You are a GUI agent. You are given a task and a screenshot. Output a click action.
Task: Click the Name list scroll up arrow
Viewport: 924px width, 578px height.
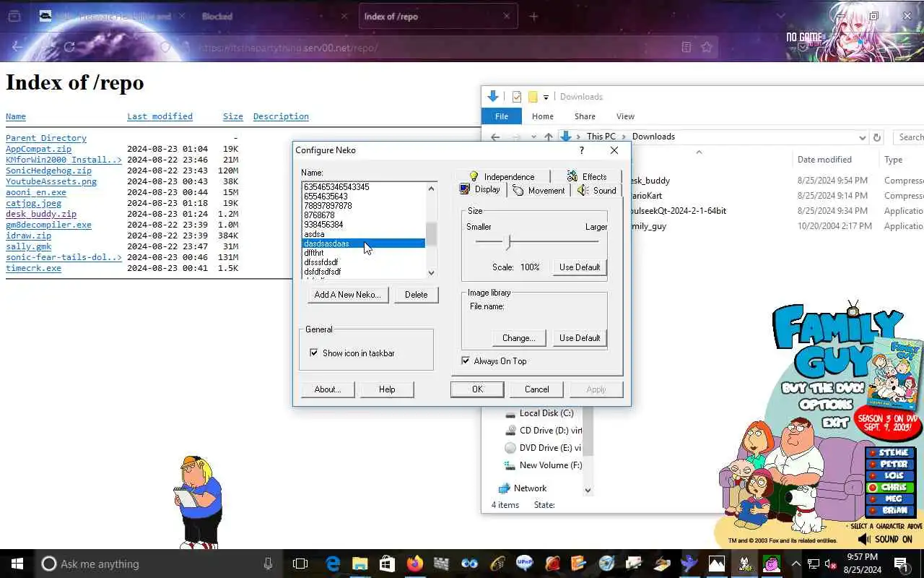[432, 189]
